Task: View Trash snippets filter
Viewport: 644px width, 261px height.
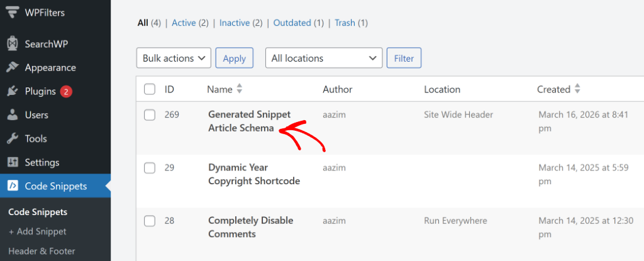Action: pos(345,23)
